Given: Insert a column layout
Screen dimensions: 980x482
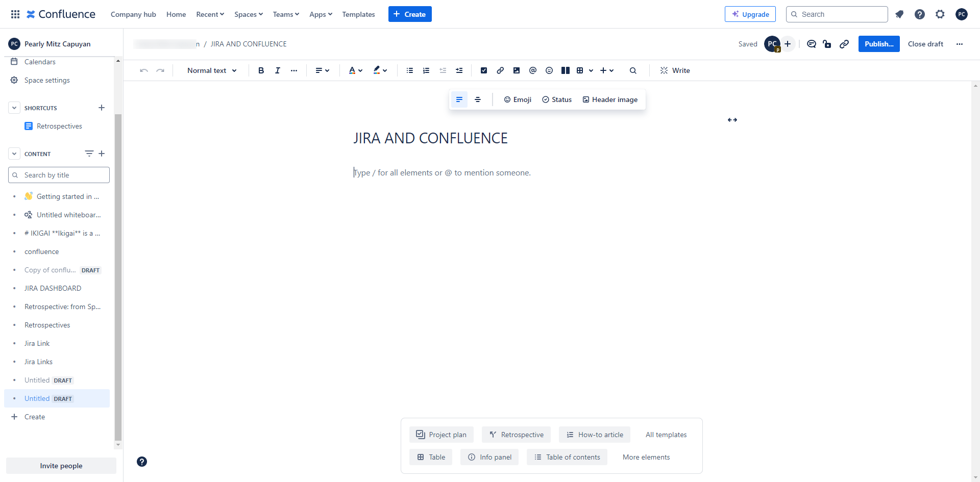Looking at the screenshot, I should [566, 70].
